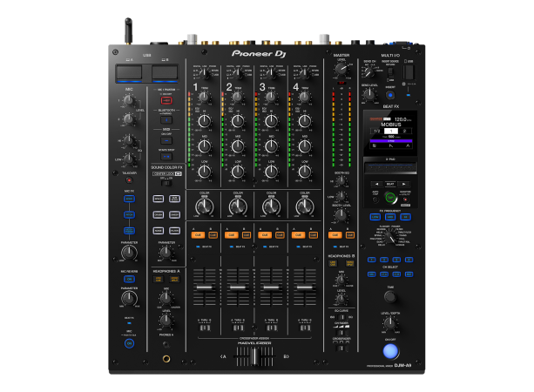Select the NOISE sound color effect
Screen dimensions: 534x392
(159, 231)
